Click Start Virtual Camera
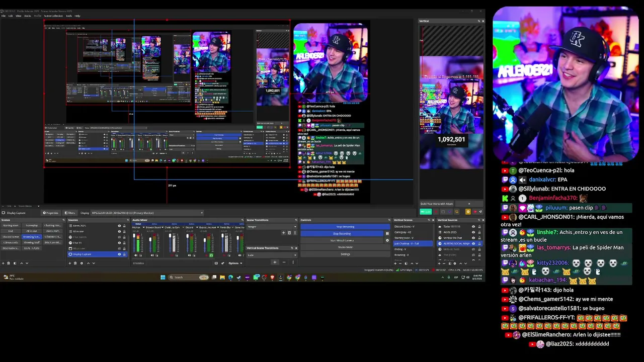Viewport: 644px width, 362px height. (342, 240)
